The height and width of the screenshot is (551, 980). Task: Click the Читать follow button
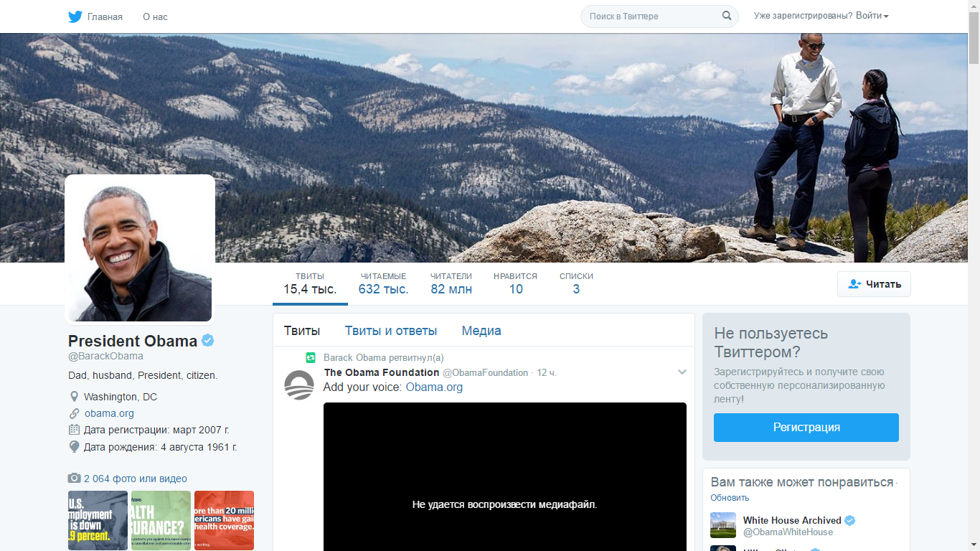pyautogui.click(x=874, y=284)
